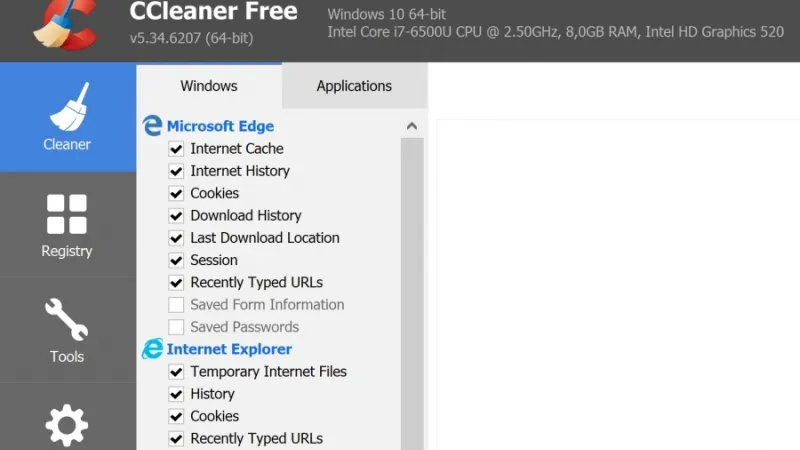Open the Cleaner section broom icon
Viewport: 800px width, 450px height.
pyautogui.click(x=69, y=107)
